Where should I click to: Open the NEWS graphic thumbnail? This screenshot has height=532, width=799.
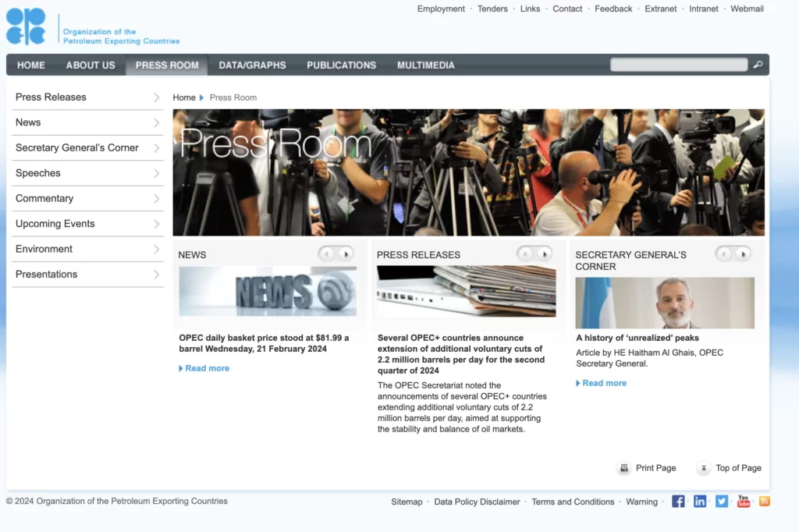tap(268, 291)
